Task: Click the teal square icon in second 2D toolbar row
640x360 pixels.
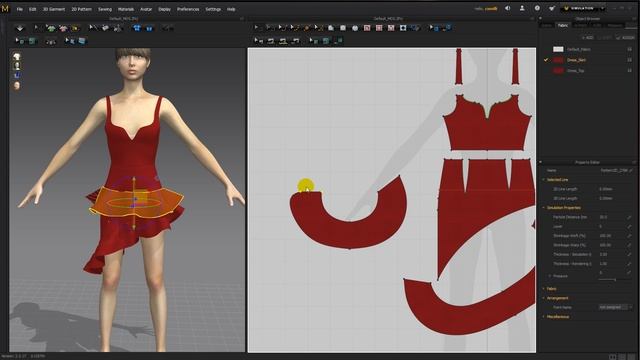Action: [326, 41]
